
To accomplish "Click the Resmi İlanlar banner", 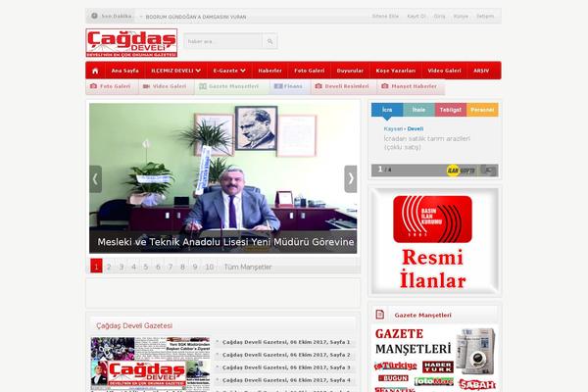I will (x=434, y=242).
